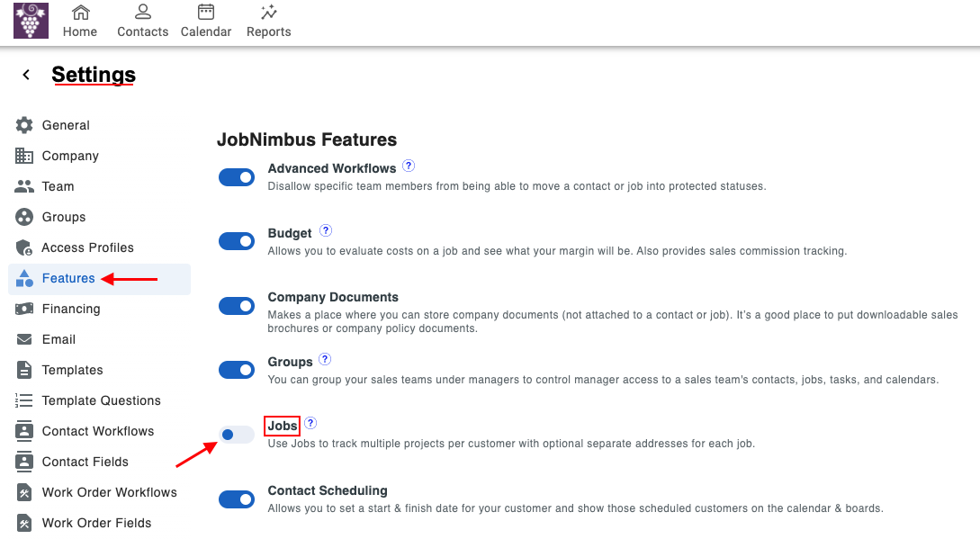Switch off the Company Documents toggle

click(x=237, y=306)
